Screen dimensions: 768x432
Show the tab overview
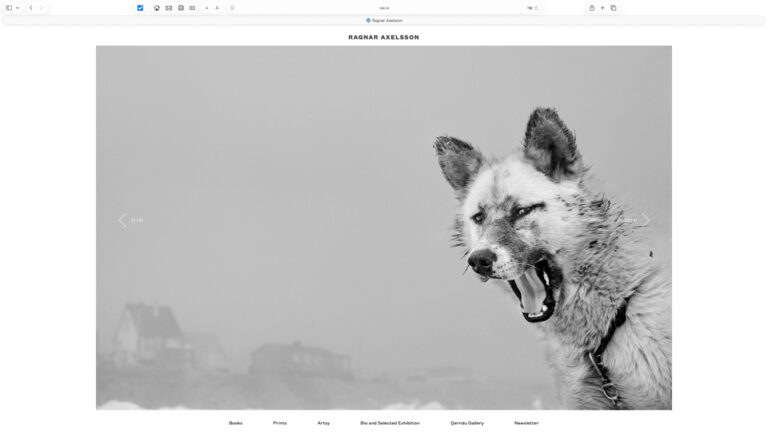coord(613,8)
